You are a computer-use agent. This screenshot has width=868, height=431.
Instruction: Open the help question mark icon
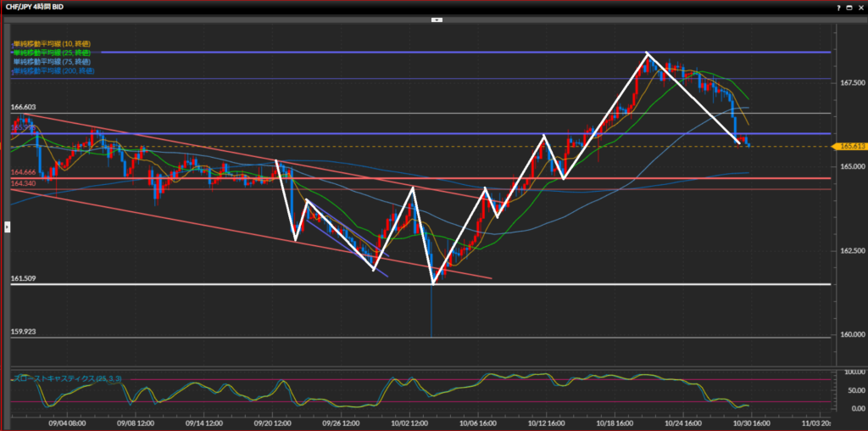(x=839, y=7)
